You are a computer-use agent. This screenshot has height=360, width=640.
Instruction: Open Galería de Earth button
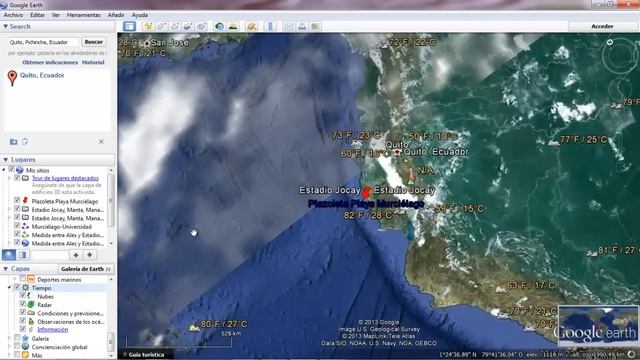coord(86,269)
